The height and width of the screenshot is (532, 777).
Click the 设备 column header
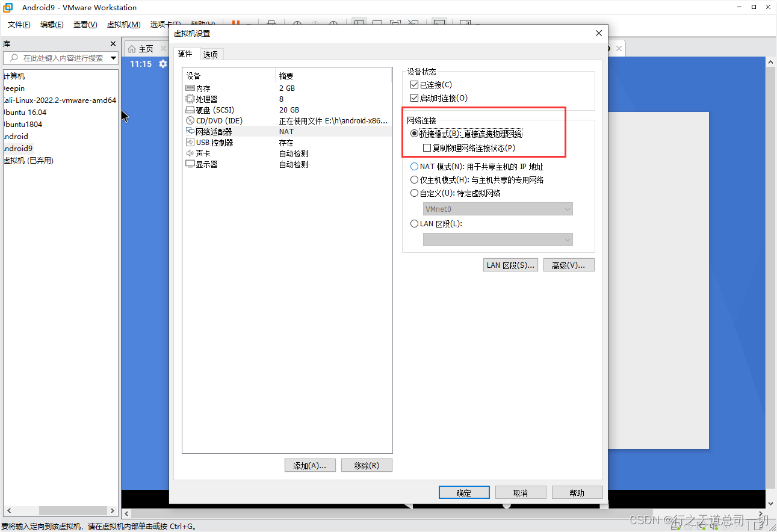(229, 76)
